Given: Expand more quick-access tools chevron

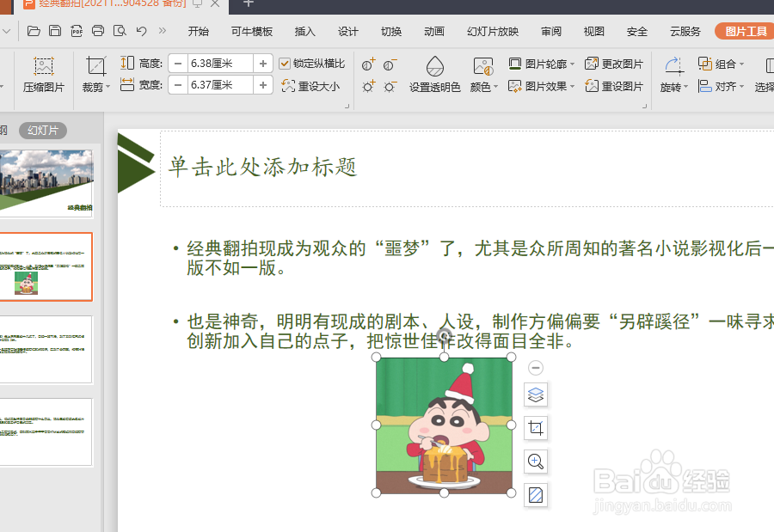Looking at the screenshot, I should 163,31.
